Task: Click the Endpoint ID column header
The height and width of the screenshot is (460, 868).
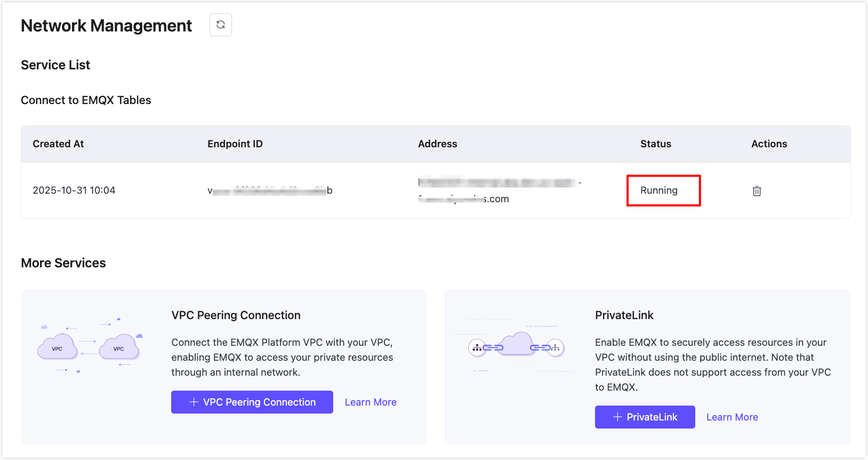Action: [x=235, y=144]
